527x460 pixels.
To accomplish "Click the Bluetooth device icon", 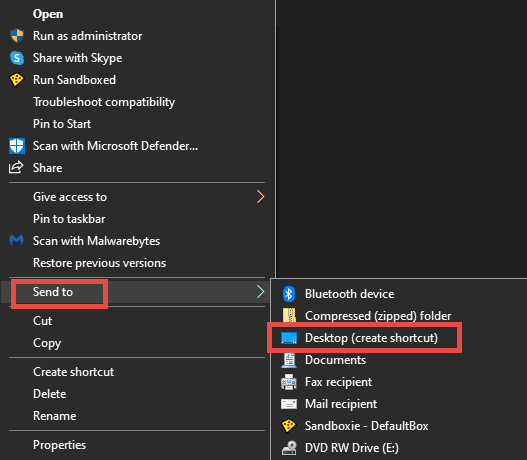I will pos(289,294).
